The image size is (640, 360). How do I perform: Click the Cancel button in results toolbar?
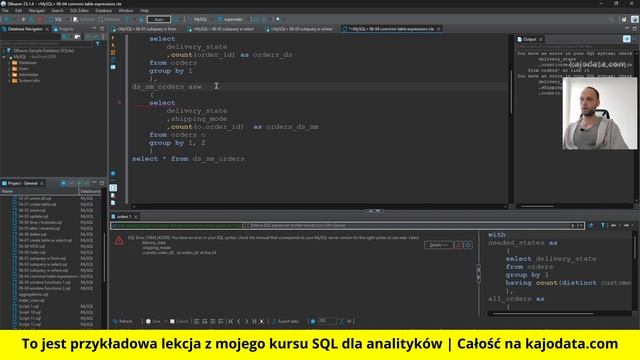pos(179,322)
